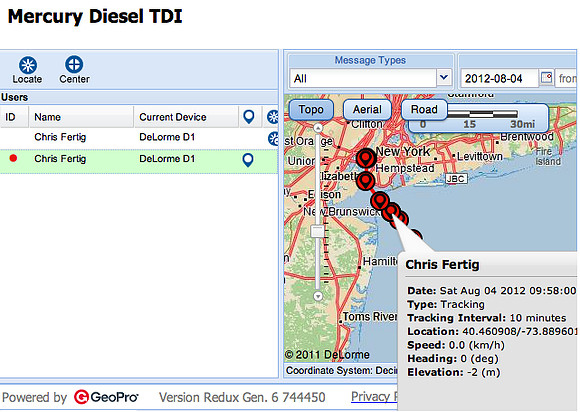Click the 2012-08-04 date field

coord(499,78)
